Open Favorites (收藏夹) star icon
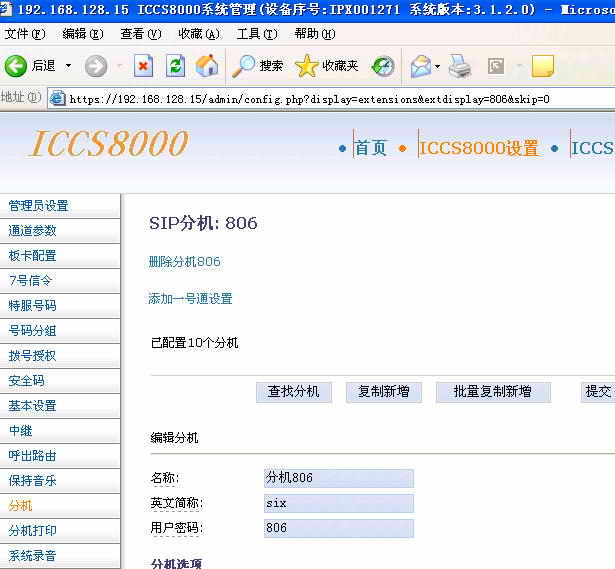 [307, 66]
